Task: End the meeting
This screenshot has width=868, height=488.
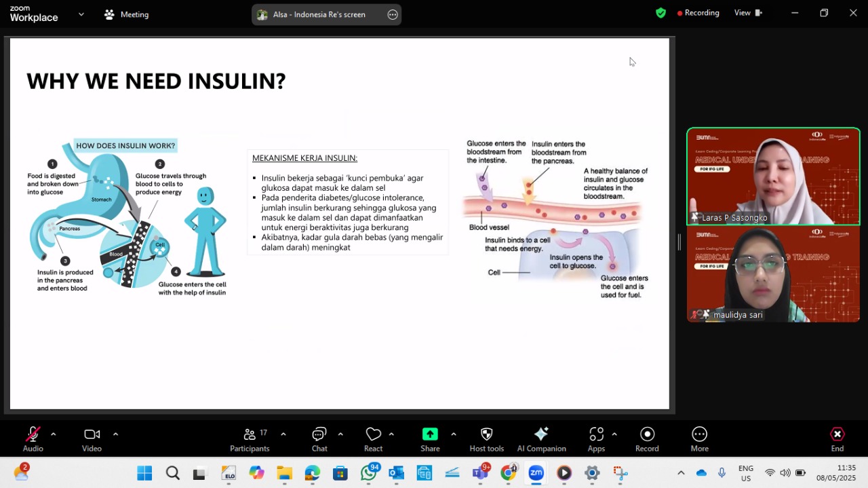Action: [837, 439]
